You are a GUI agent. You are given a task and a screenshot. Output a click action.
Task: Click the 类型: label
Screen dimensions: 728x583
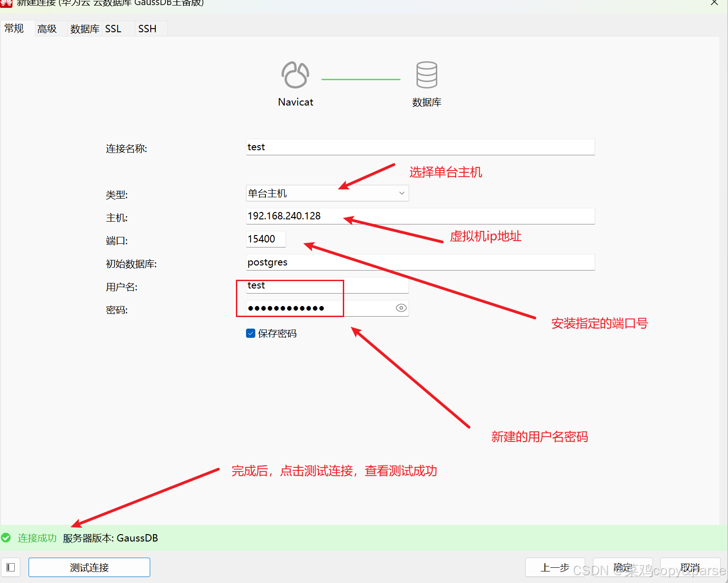coord(117,194)
